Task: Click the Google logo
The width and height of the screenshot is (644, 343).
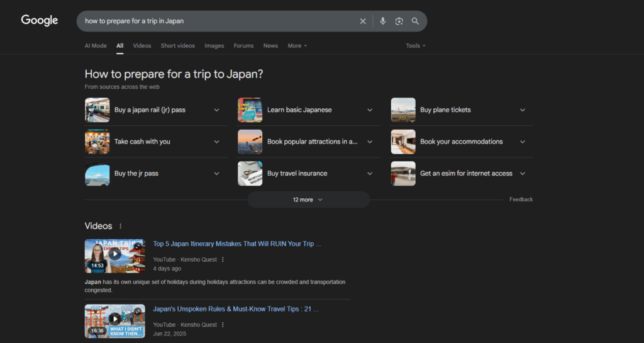Action: pyautogui.click(x=40, y=20)
